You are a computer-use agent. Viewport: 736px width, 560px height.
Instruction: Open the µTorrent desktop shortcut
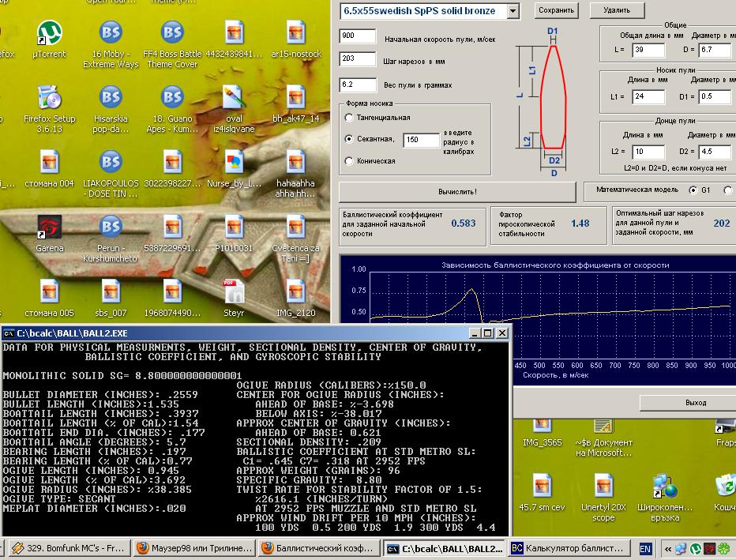pos(49,34)
